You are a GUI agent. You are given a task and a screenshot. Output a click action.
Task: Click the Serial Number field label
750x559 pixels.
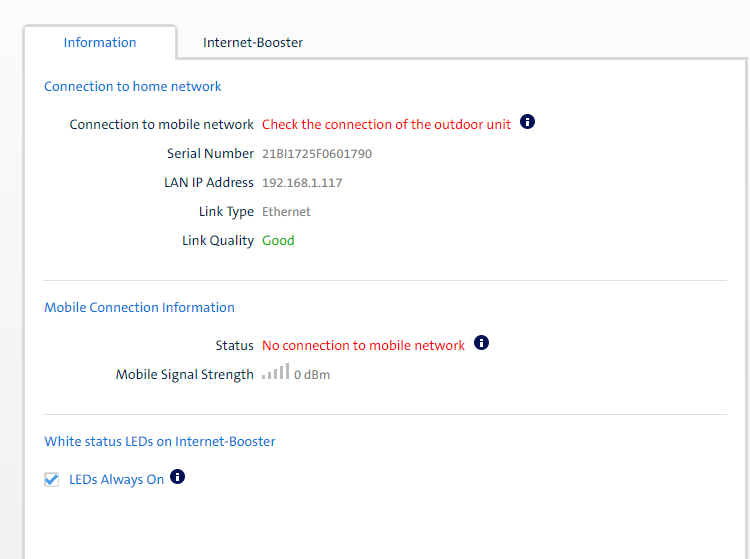(210, 154)
